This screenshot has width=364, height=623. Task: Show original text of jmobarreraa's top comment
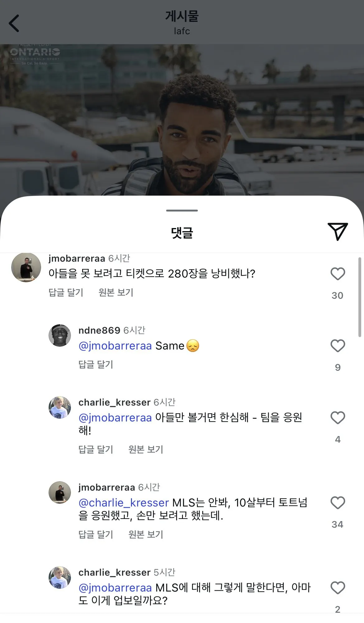pyautogui.click(x=116, y=292)
